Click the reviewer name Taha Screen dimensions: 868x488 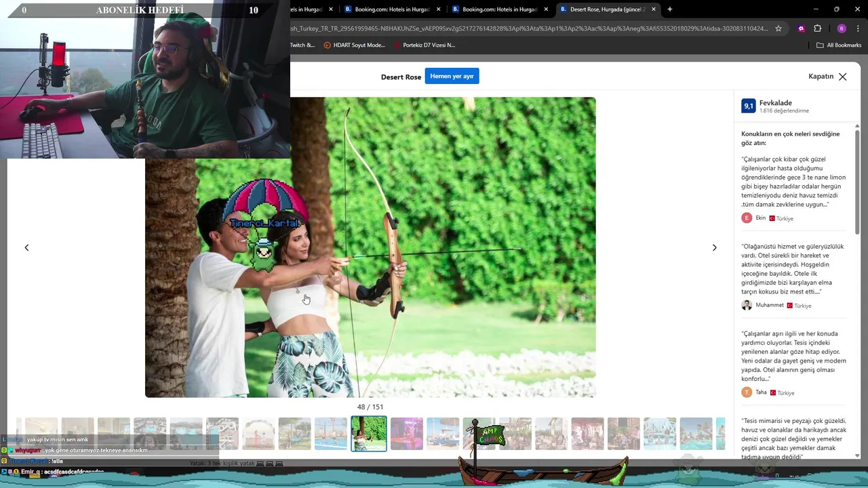tap(761, 392)
